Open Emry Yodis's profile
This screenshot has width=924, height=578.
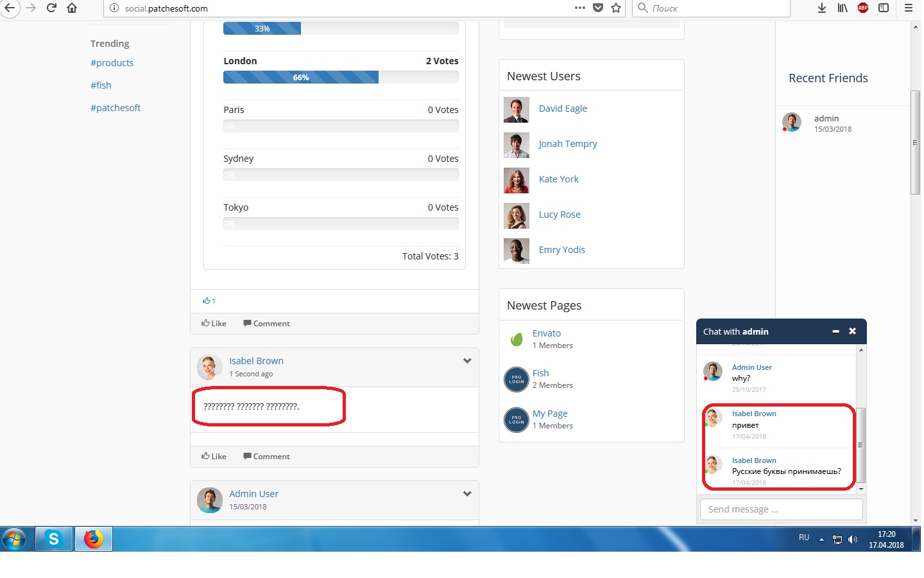pos(562,250)
